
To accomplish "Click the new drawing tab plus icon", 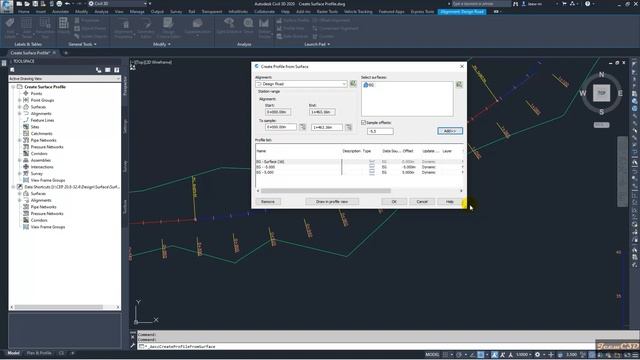I will pos(66,53).
